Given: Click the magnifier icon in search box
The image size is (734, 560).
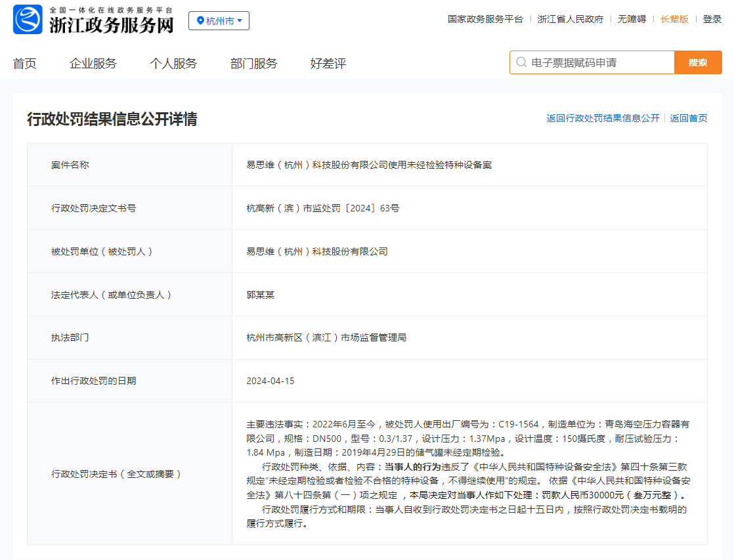Looking at the screenshot, I should pos(521,62).
